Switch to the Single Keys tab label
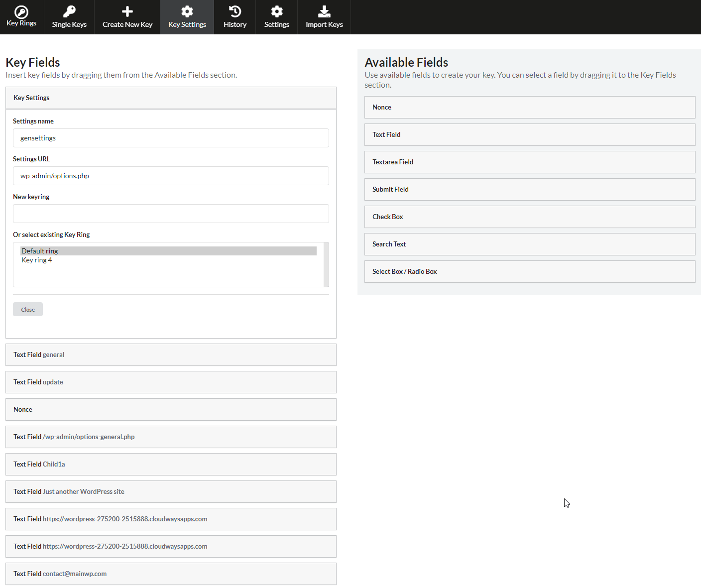 click(69, 24)
